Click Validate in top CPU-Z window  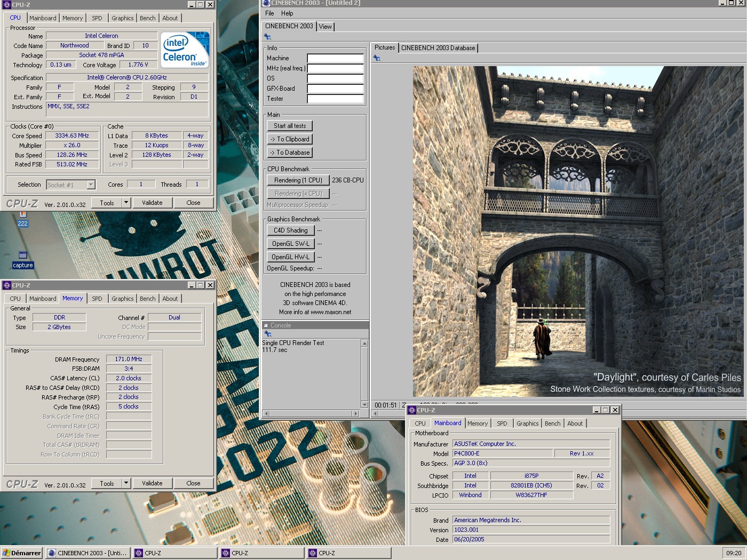coord(152,203)
